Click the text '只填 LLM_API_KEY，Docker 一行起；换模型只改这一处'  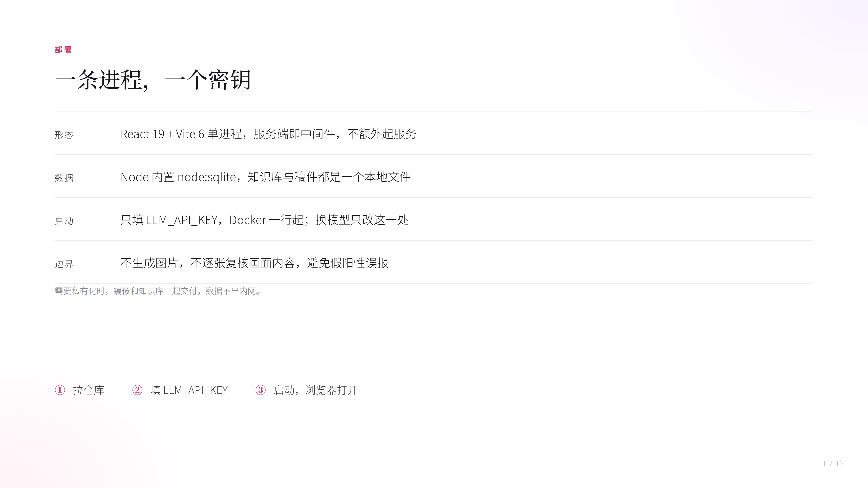point(264,220)
